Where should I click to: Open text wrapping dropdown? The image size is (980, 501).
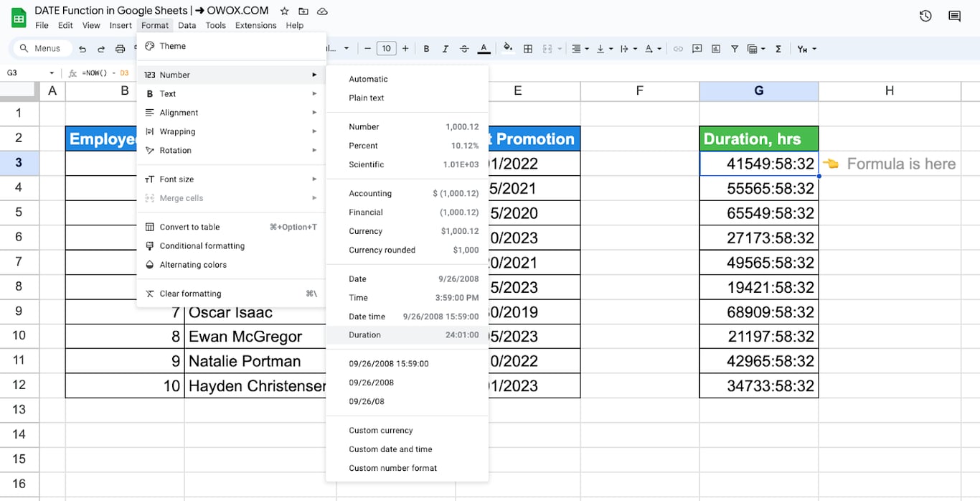point(628,49)
